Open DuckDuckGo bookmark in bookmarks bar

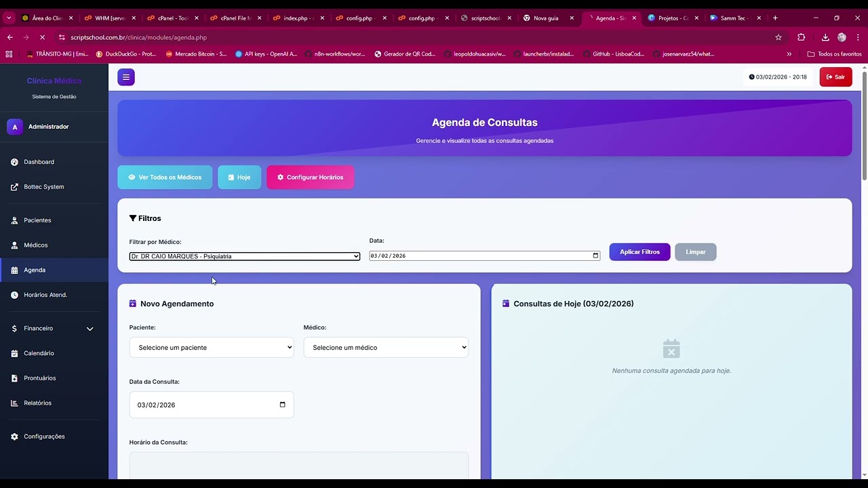pos(126,54)
